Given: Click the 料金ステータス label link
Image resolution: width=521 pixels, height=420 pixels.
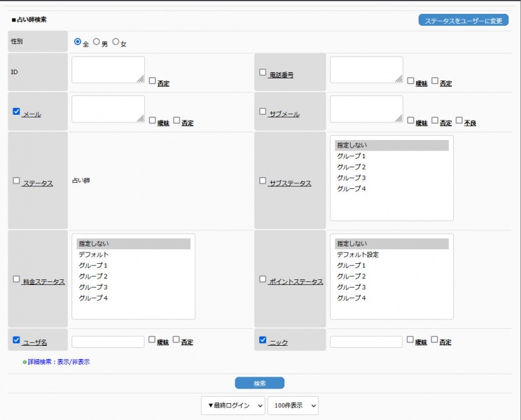Looking at the screenshot, I should click(x=43, y=281).
